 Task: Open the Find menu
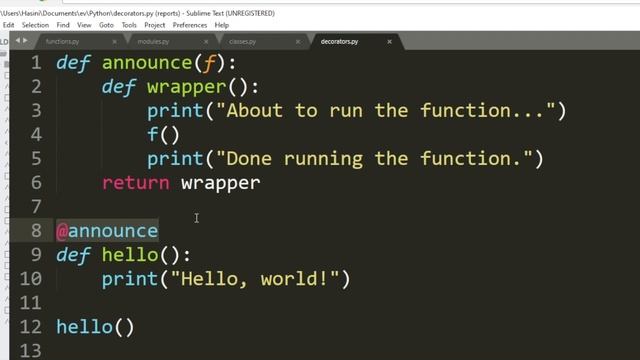pyautogui.click(x=63, y=25)
